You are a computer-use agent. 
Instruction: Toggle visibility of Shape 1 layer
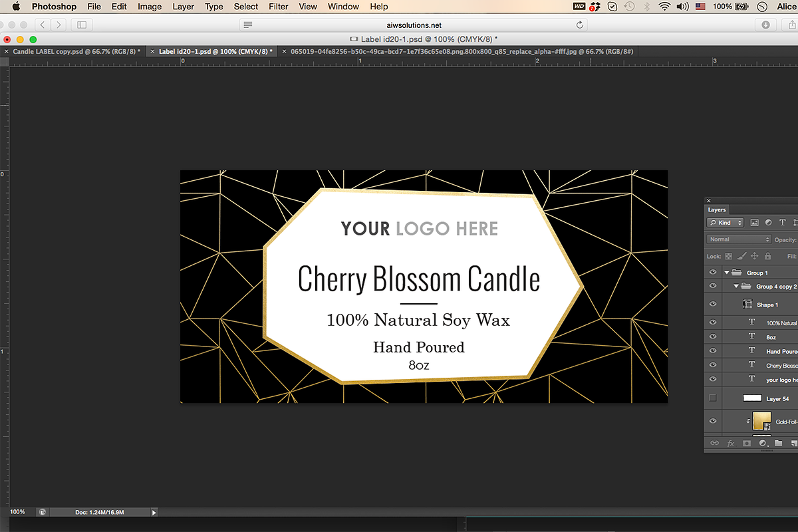(713, 305)
